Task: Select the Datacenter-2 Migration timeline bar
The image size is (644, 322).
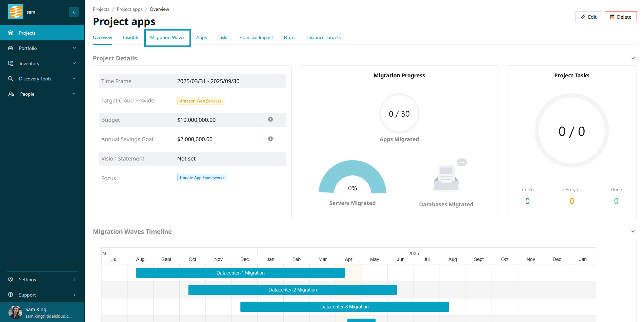Action: point(293,290)
